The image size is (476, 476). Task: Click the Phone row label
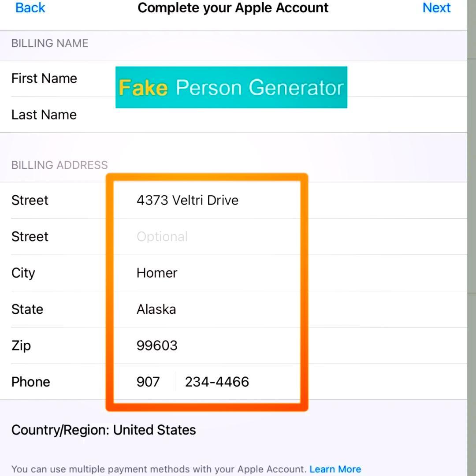point(31,382)
